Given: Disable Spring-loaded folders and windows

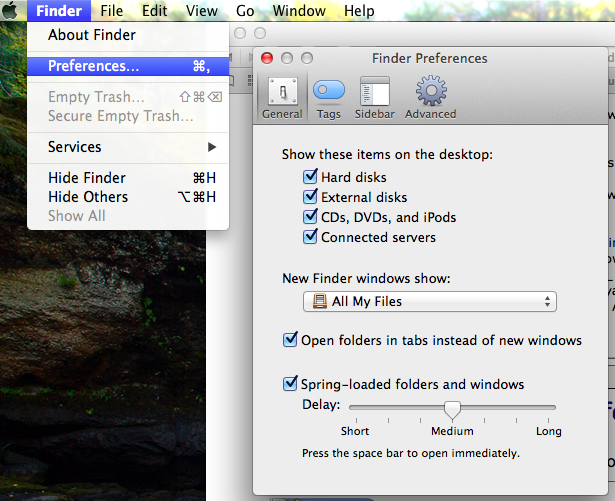Looking at the screenshot, I should tap(290, 384).
